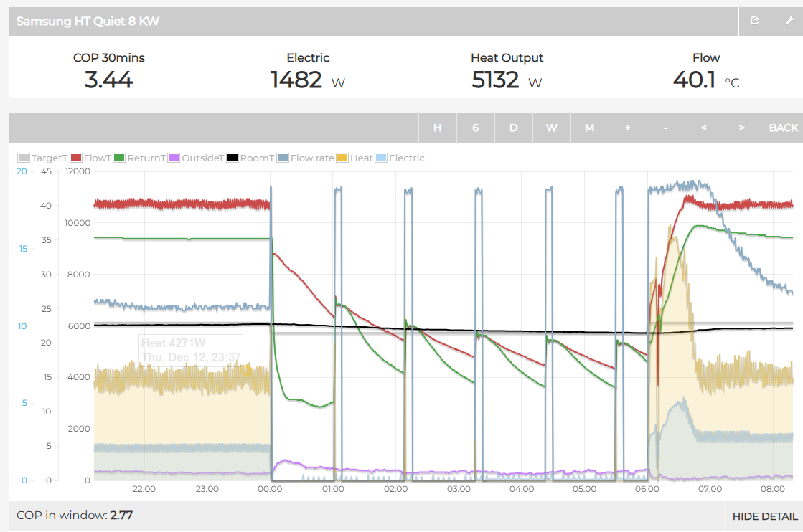The width and height of the screenshot is (803, 532).
Task: Zoom out with the minus button
Action: [666, 128]
